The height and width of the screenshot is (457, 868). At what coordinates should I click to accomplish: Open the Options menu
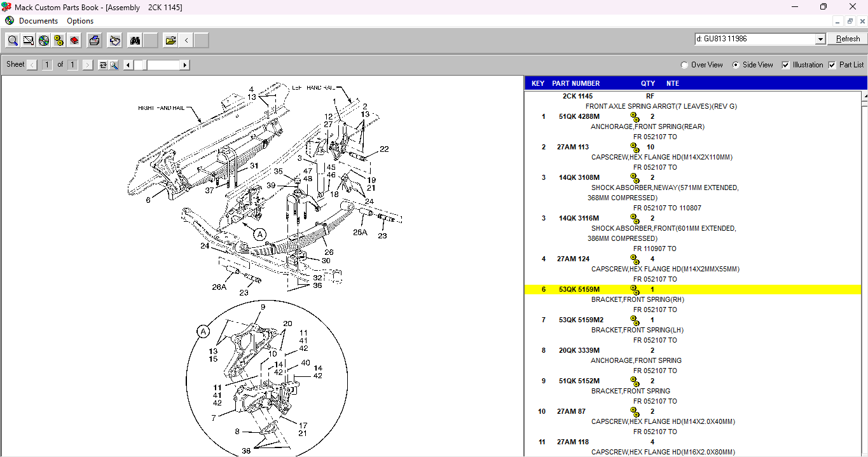(x=80, y=21)
